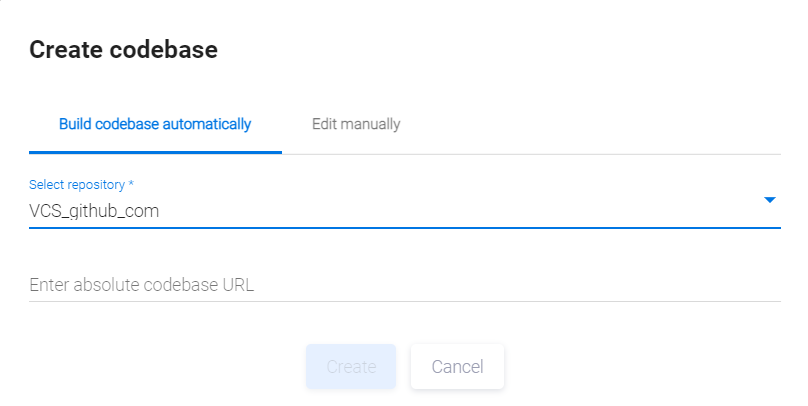This screenshot has width=808, height=406.
Task: Click the dropdown arrow for Select repository
Action: [769, 200]
